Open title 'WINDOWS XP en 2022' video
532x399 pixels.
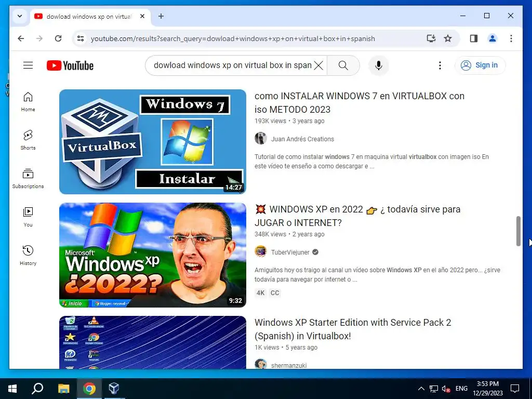pyautogui.click(x=357, y=216)
